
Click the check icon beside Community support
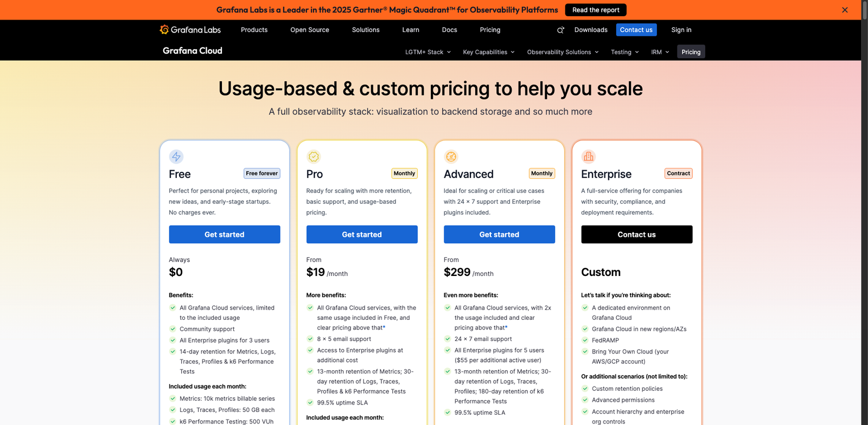click(173, 329)
